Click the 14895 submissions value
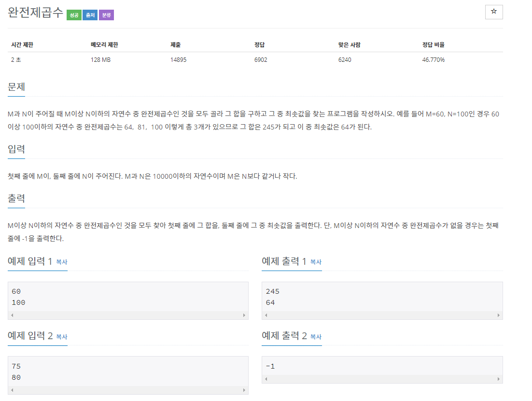 179,60
